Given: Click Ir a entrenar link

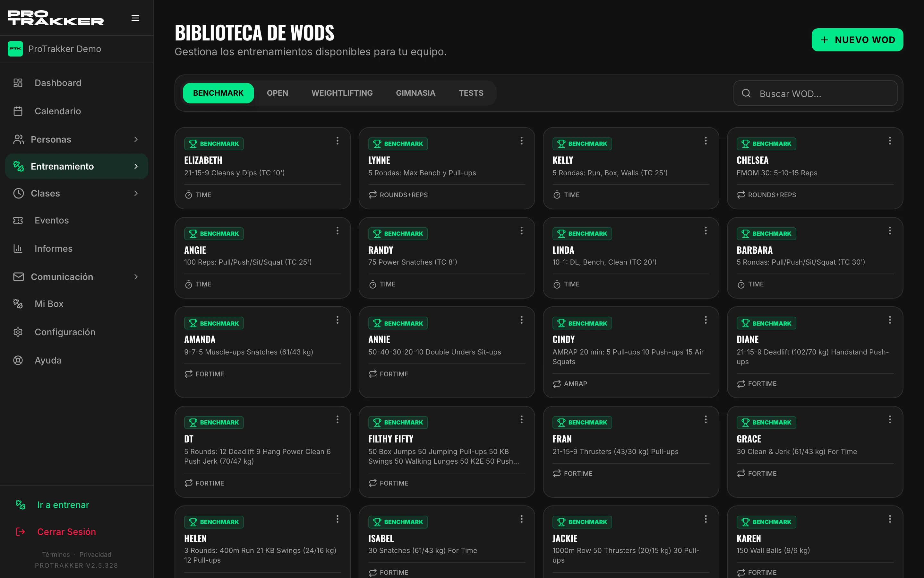Looking at the screenshot, I should [63, 505].
